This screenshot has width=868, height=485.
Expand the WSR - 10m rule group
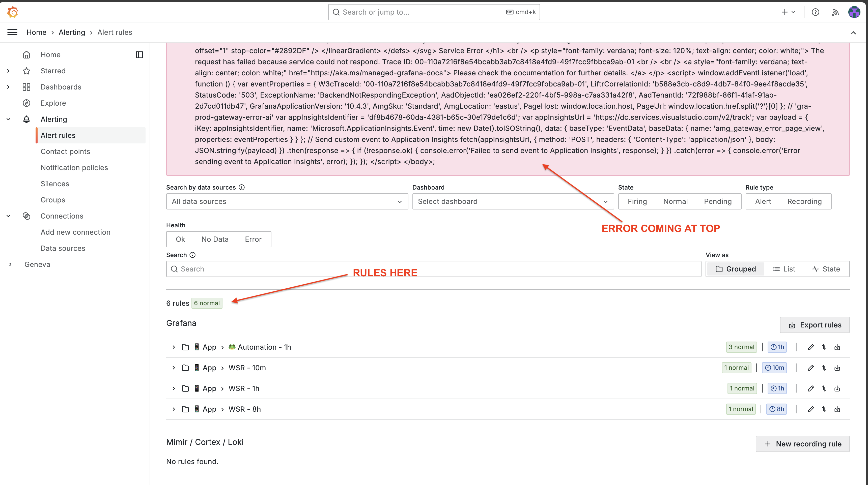tap(174, 368)
